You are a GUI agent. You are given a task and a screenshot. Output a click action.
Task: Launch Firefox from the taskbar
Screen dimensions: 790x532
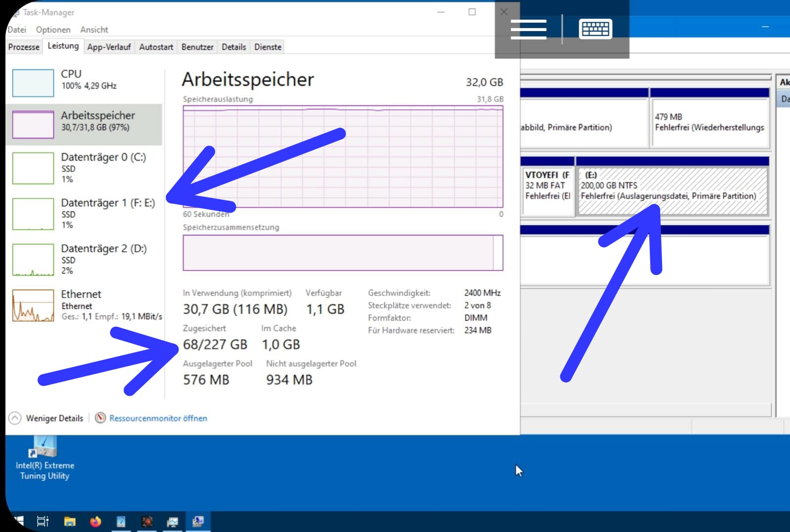tap(95, 521)
